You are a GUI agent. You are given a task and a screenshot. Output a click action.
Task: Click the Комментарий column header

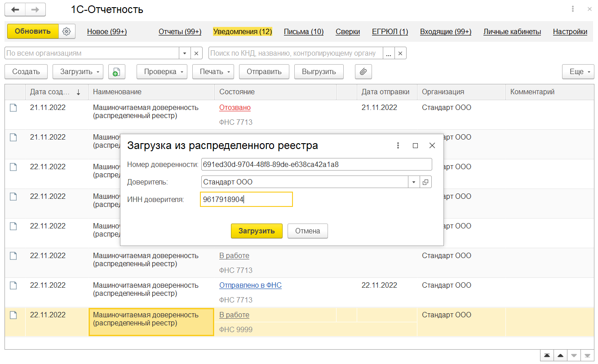coord(549,92)
